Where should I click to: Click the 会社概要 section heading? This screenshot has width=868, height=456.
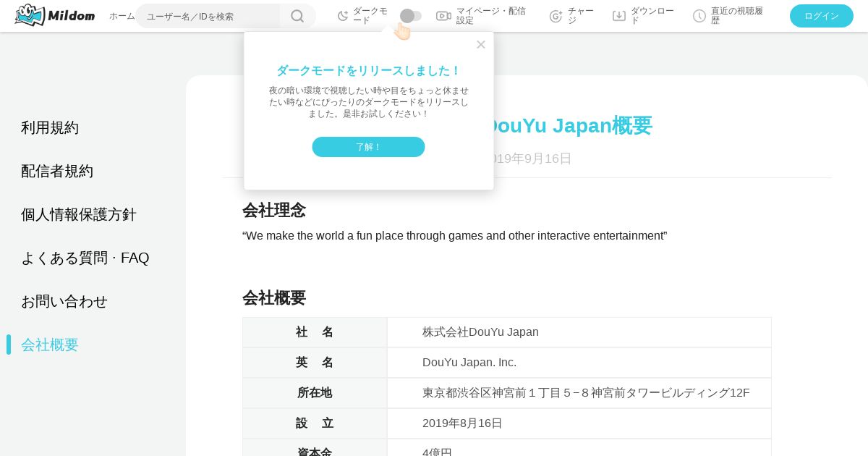pyautogui.click(x=274, y=297)
